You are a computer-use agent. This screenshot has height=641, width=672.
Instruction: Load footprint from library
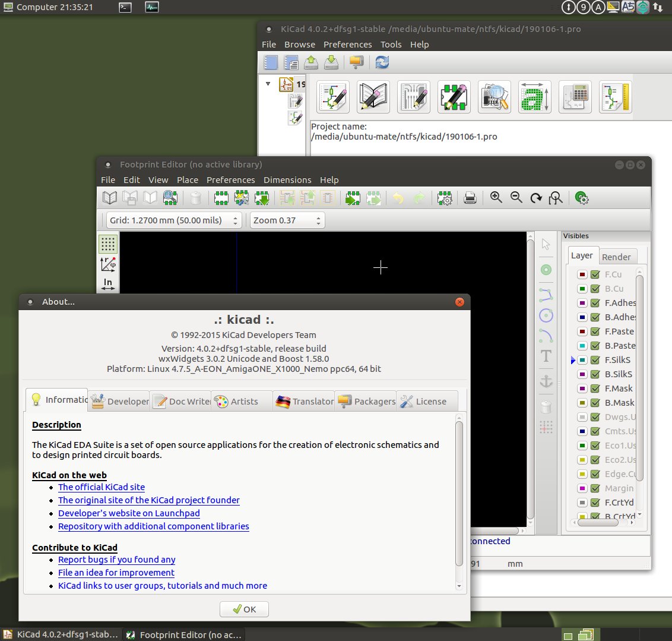click(262, 198)
